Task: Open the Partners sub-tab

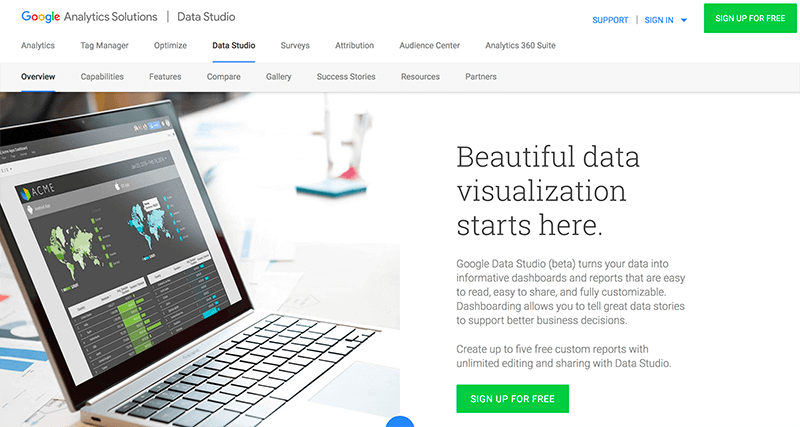Action: coord(481,77)
